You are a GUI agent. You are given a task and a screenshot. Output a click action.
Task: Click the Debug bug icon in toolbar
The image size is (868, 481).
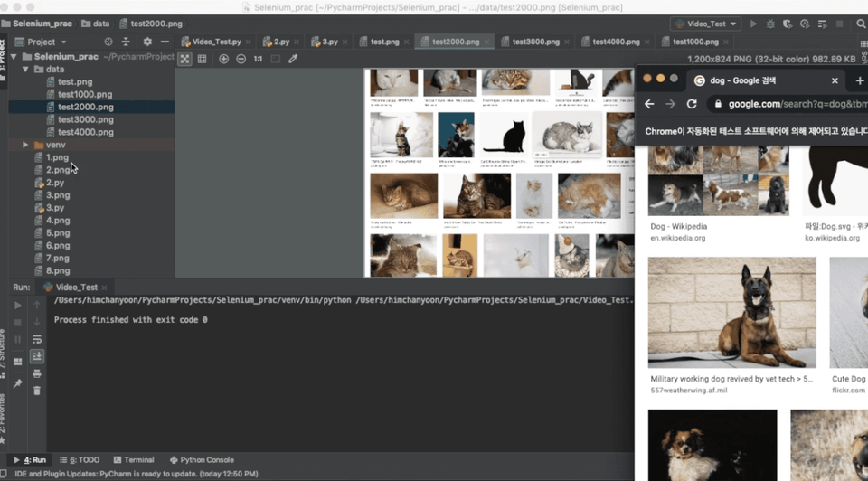pos(770,24)
